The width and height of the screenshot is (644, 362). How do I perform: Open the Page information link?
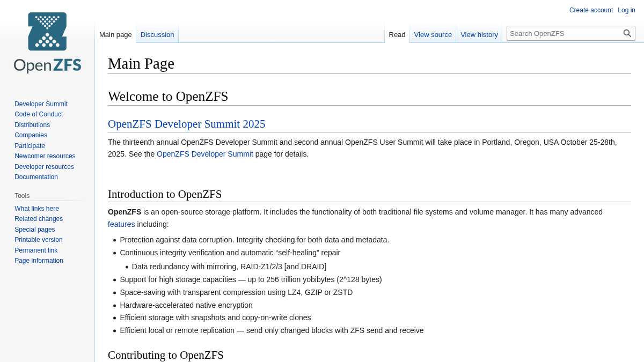click(x=39, y=261)
